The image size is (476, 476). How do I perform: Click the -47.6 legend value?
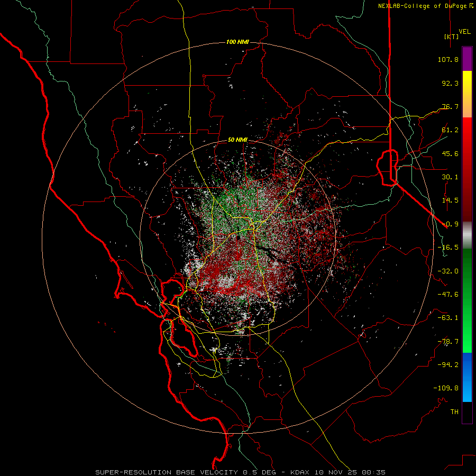pyautogui.click(x=448, y=295)
